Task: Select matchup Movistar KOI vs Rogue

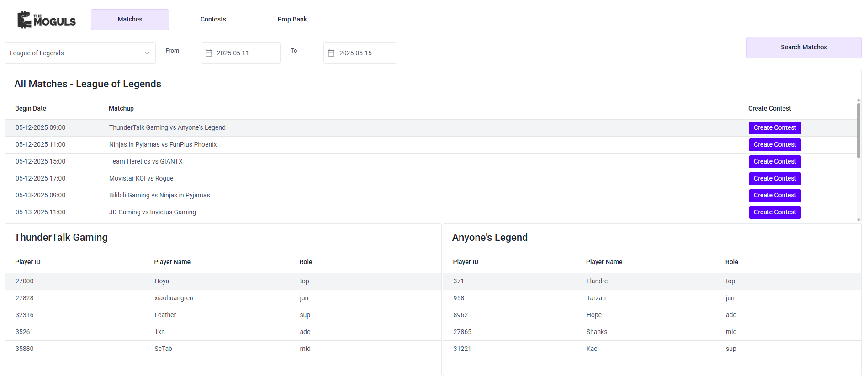Action: click(x=141, y=179)
